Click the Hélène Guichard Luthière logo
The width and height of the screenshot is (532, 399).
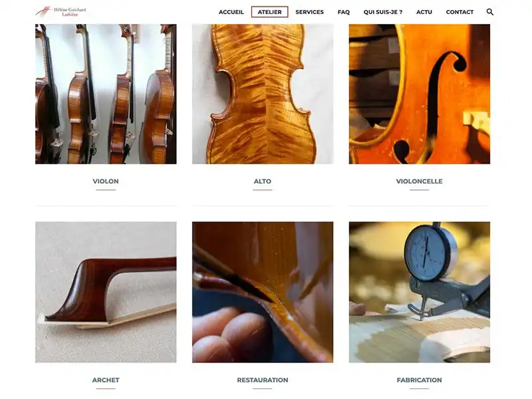[61, 11]
